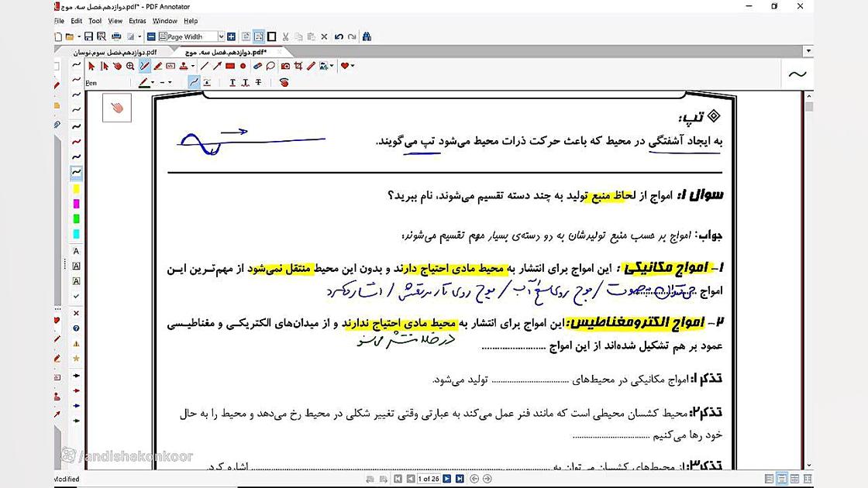
Task: Expand the scan document dropdown arrow
Action: click(x=139, y=36)
